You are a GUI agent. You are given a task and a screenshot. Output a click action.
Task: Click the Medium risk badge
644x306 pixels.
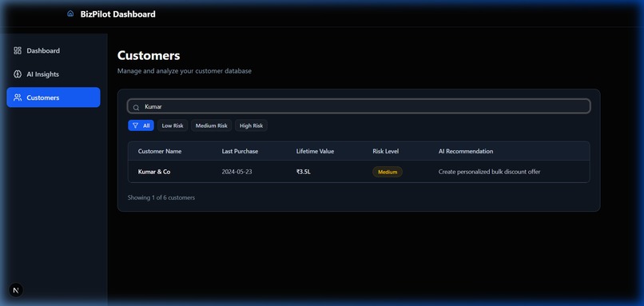click(388, 172)
